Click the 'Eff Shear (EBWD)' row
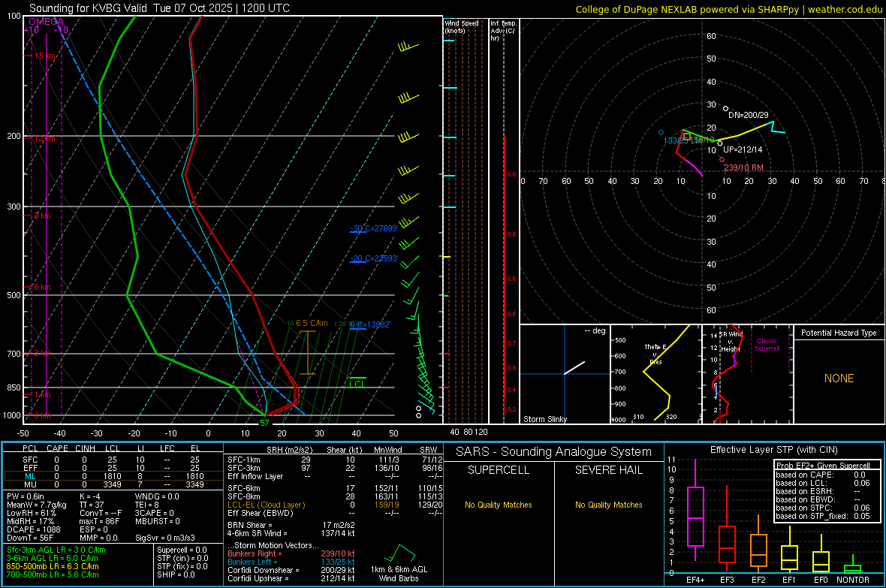 pyautogui.click(x=335, y=514)
